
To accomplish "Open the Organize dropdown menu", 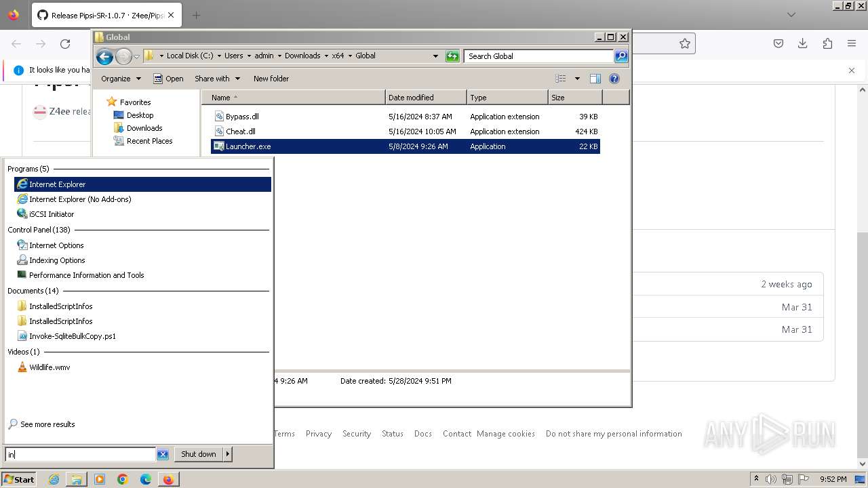I will [x=121, y=79].
